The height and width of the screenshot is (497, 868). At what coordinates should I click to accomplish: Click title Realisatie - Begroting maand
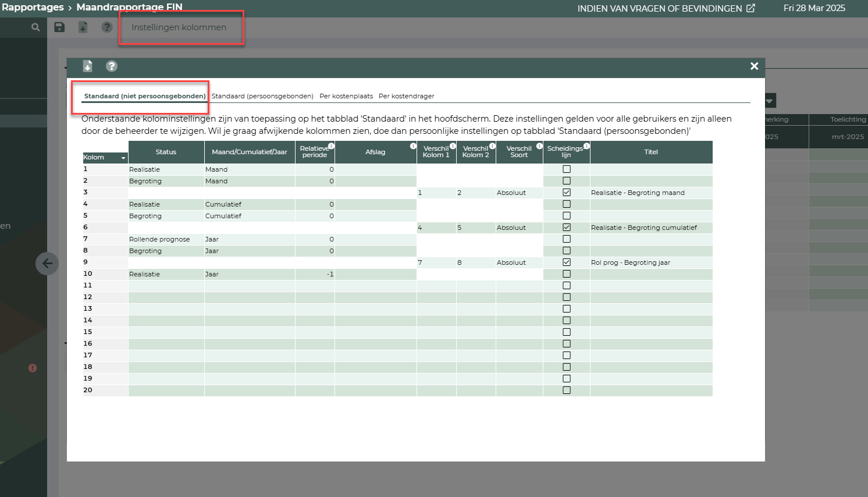(651, 193)
